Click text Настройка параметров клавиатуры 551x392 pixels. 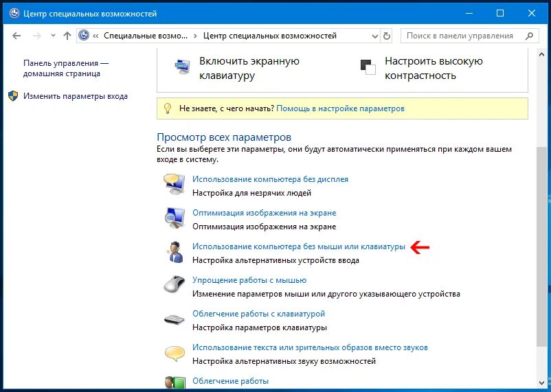coord(259,327)
